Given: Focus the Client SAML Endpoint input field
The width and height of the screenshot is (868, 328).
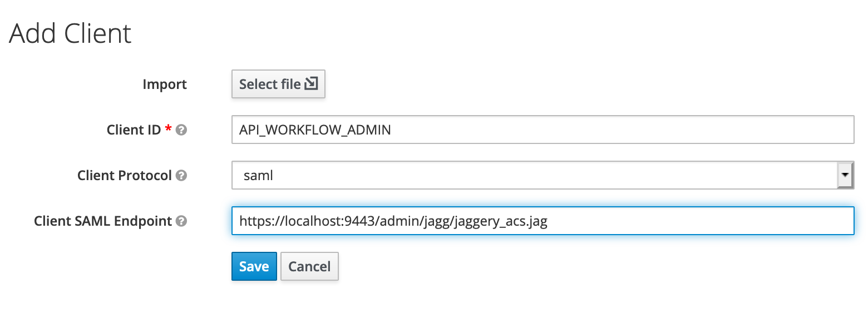Looking at the screenshot, I should tap(542, 221).
